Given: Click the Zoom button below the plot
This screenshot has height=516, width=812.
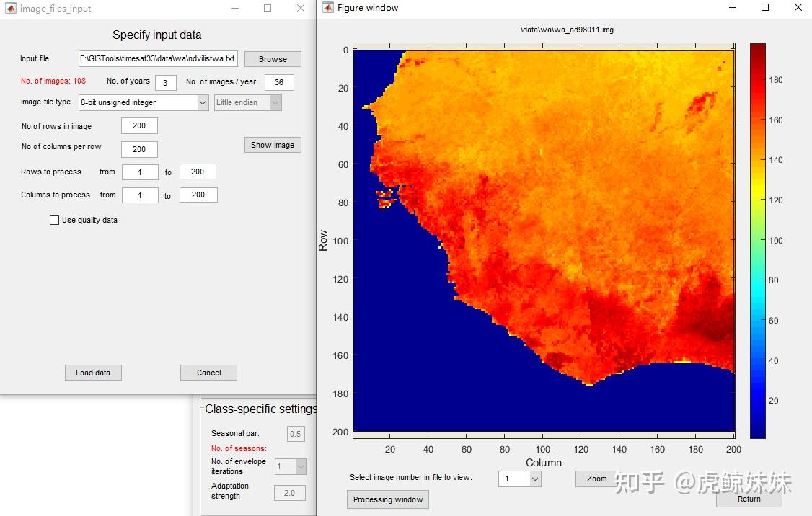Looking at the screenshot, I should tap(596, 479).
